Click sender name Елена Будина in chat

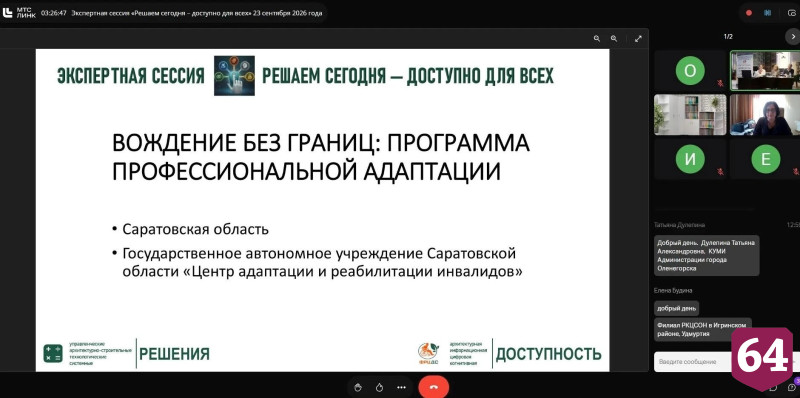(673, 290)
